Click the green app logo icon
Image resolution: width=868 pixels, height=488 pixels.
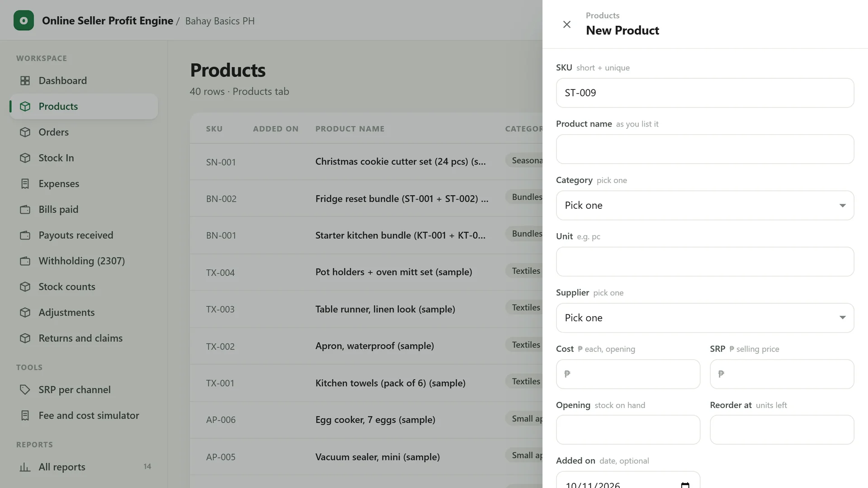coord(24,20)
